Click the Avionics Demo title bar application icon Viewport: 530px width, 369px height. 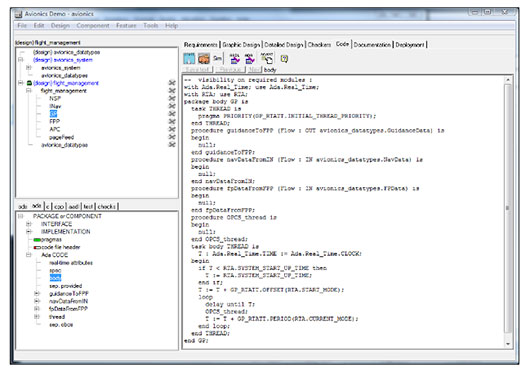tap(18, 14)
